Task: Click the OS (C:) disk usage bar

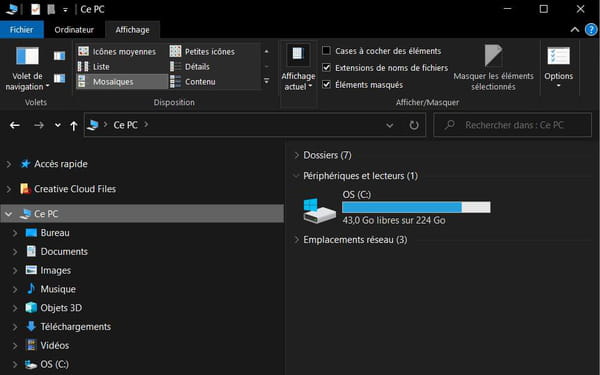Action: (x=416, y=207)
